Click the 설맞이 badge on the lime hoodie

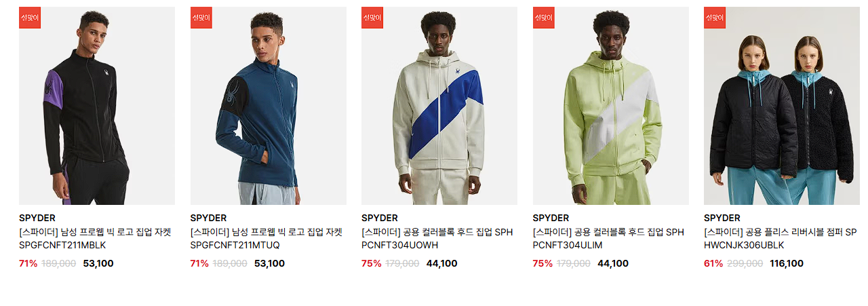tap(544, 18)
